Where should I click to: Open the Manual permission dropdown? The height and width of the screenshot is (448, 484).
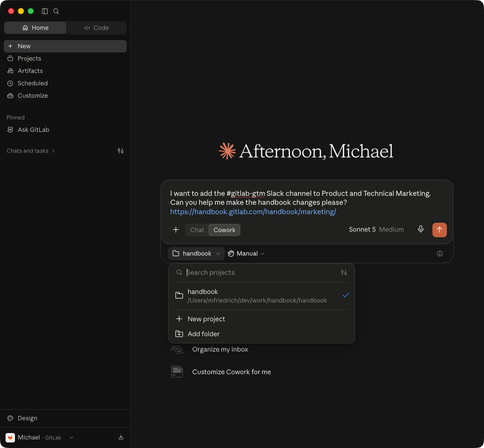246,253
